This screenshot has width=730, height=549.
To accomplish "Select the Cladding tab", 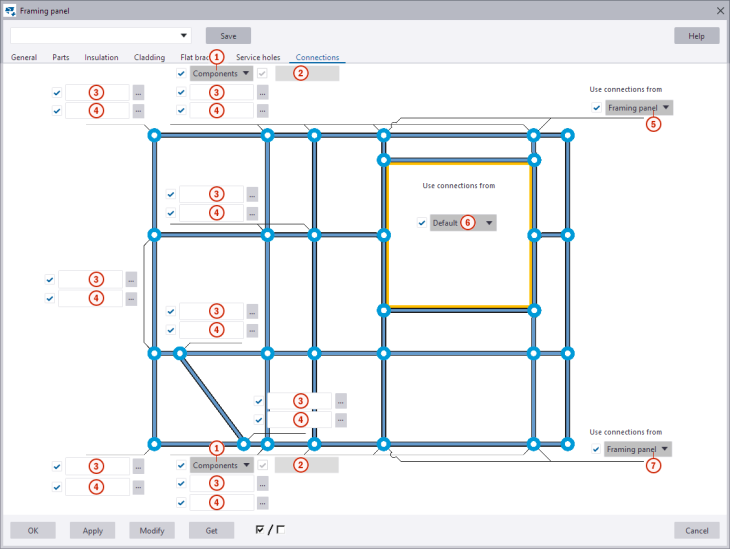I will coord(149,57).
